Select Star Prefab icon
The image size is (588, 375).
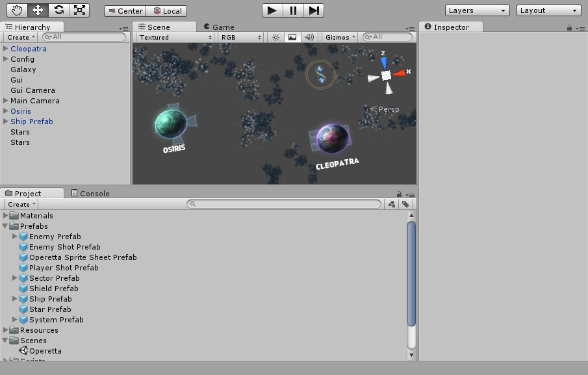coord(23,309)
